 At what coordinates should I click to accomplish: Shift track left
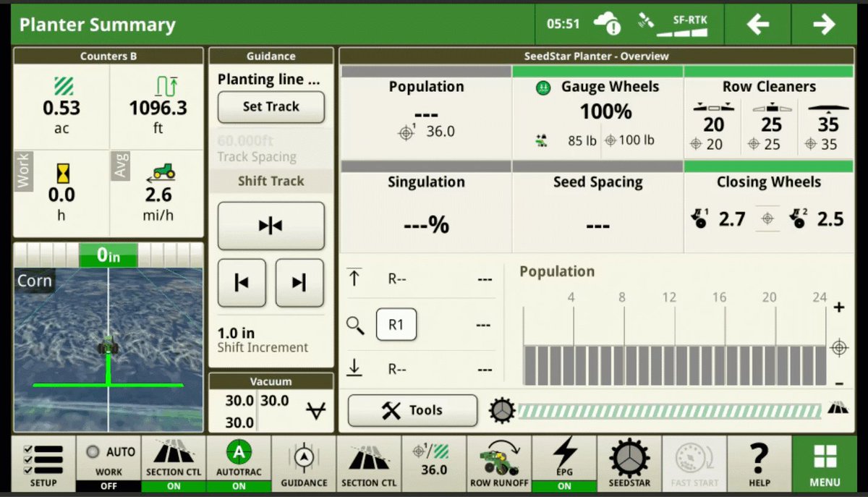pos(242,284)
